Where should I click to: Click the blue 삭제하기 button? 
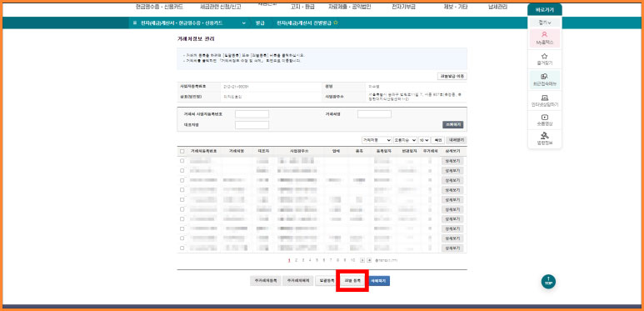point(379,281)
